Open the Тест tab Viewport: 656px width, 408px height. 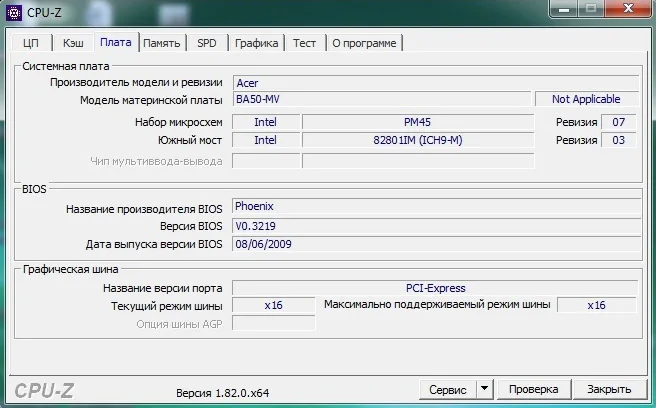[304, 43]
